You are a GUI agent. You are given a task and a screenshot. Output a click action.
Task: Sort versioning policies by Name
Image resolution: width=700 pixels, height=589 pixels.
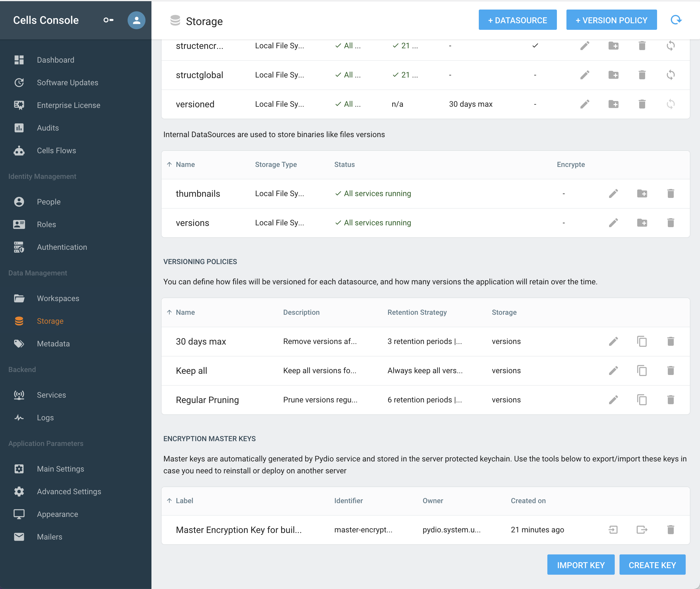pos(185,312)
